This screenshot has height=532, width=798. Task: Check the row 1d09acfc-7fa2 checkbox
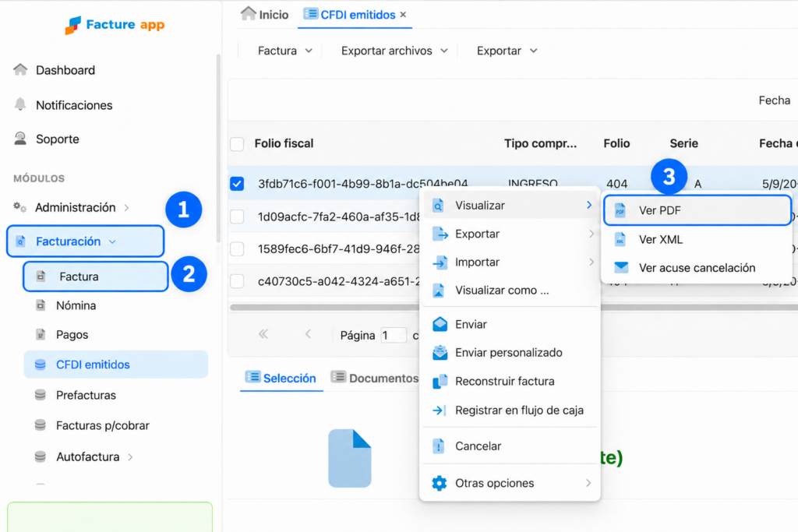point(237,217)
